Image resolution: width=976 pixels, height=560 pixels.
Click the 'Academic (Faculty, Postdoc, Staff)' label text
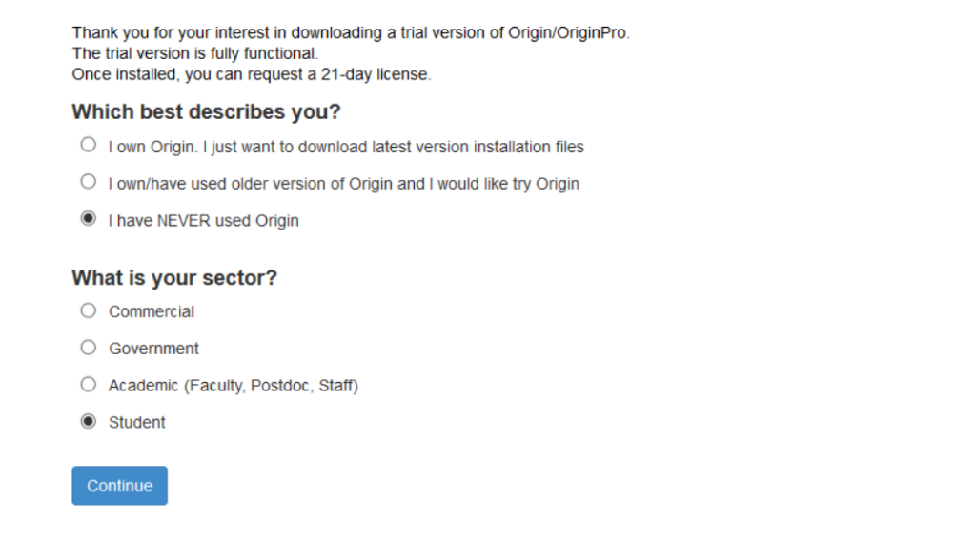pyautogui.click(x=234, y=386)
